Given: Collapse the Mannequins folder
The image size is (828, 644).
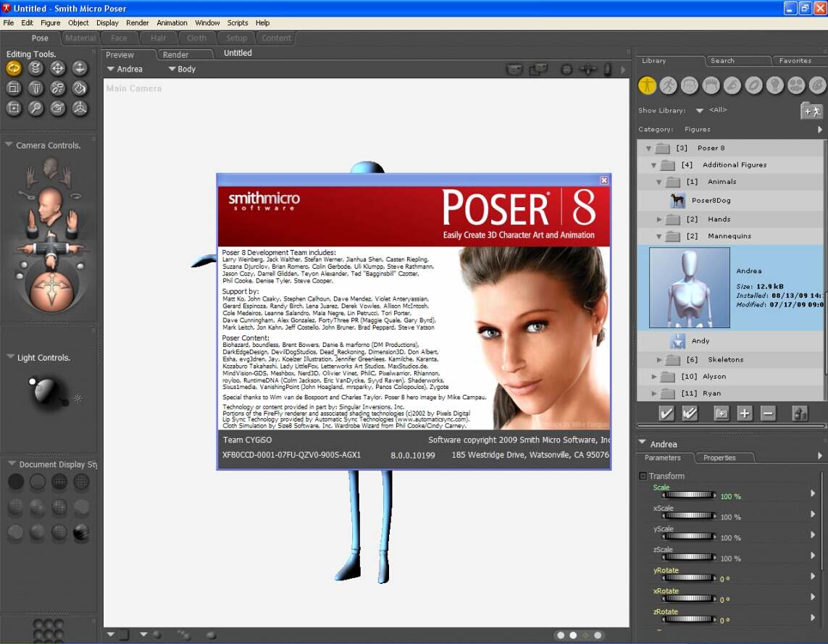Looking at the screenshot, I should coord(659,236).
